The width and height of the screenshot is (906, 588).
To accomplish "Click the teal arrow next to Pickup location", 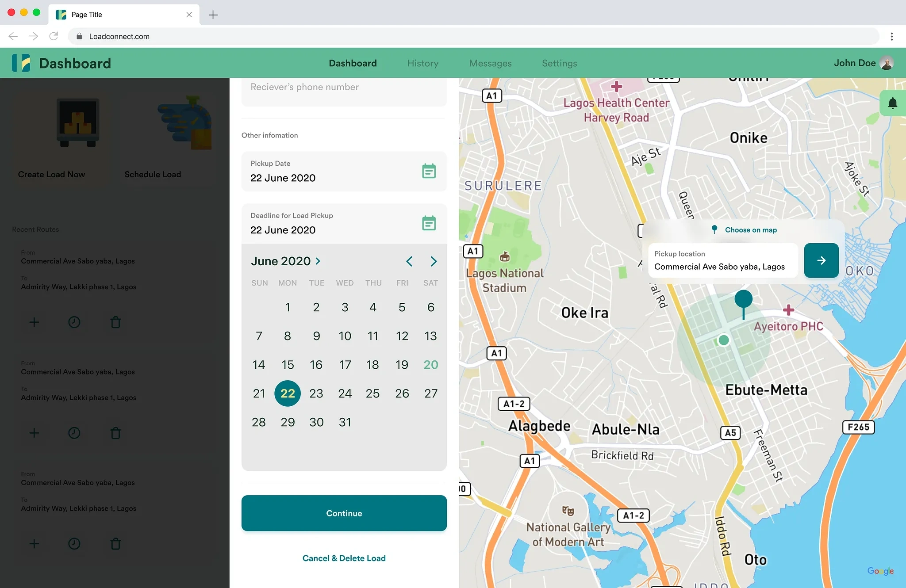I will pos(821,260).
